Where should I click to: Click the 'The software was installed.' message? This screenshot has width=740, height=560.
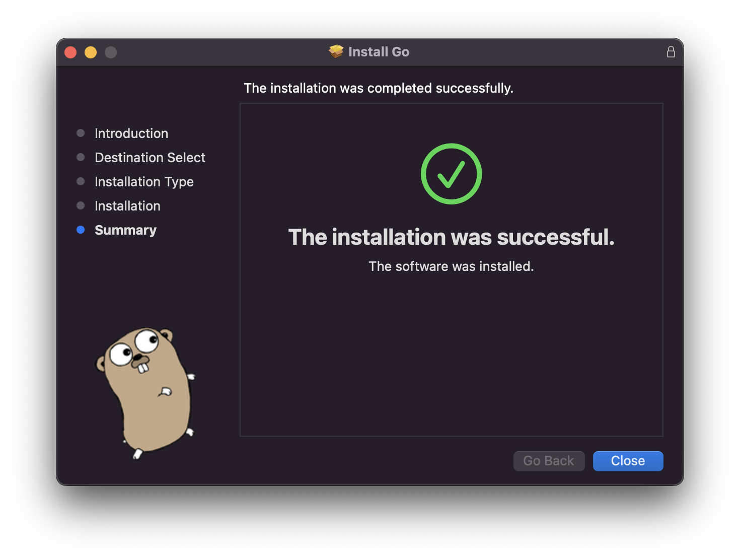[451, 266]
